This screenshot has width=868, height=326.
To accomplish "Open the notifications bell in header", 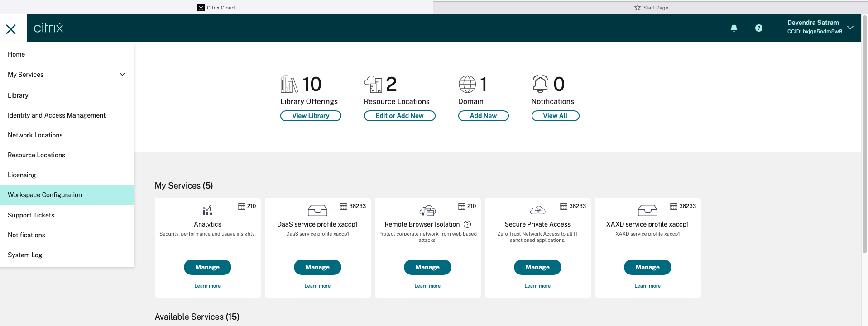I will pyautogui.click(x=734, y=28).
